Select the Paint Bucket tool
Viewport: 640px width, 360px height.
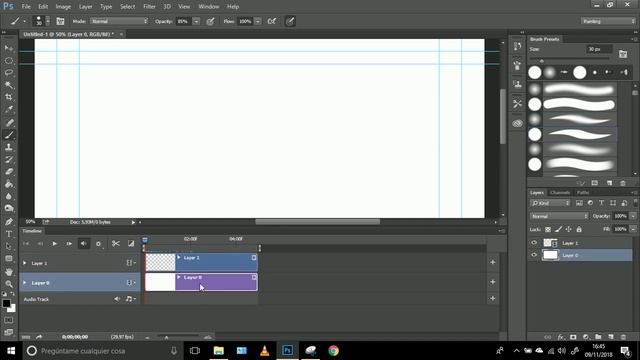9,184
